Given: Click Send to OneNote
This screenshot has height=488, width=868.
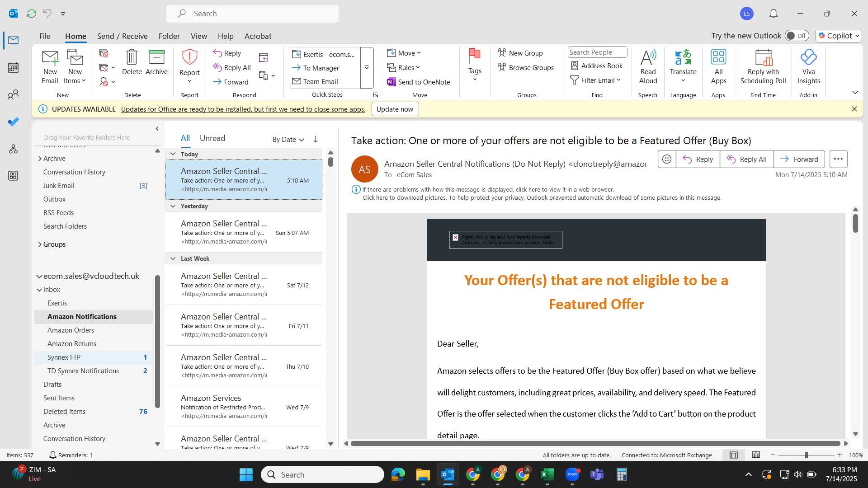Looking at the screenshot, I should point(419,82).
